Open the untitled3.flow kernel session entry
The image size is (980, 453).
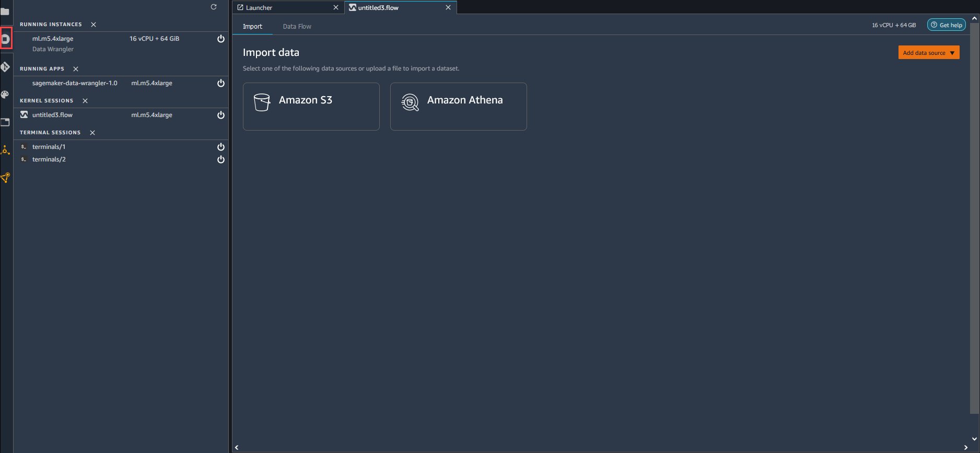point(121,115)
